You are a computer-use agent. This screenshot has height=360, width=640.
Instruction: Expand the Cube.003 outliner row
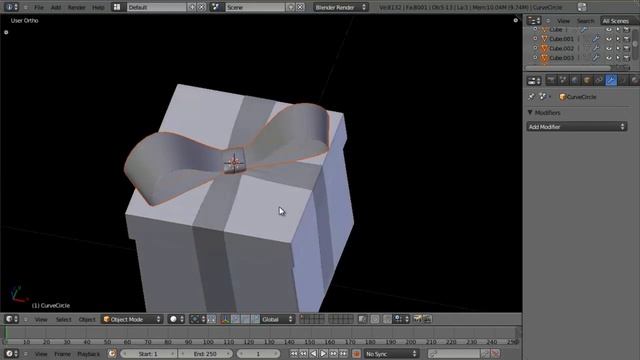[535, 58]
